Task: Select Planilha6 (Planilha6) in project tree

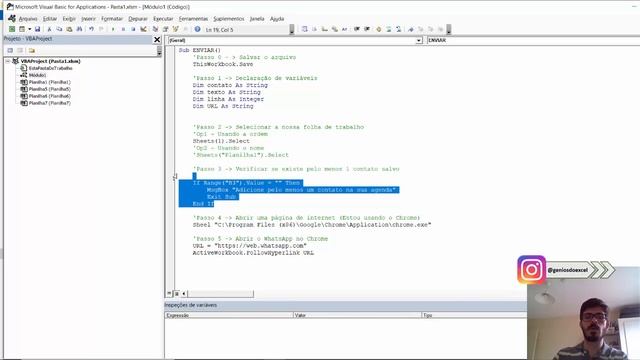Action: click(x=49, y=96)
